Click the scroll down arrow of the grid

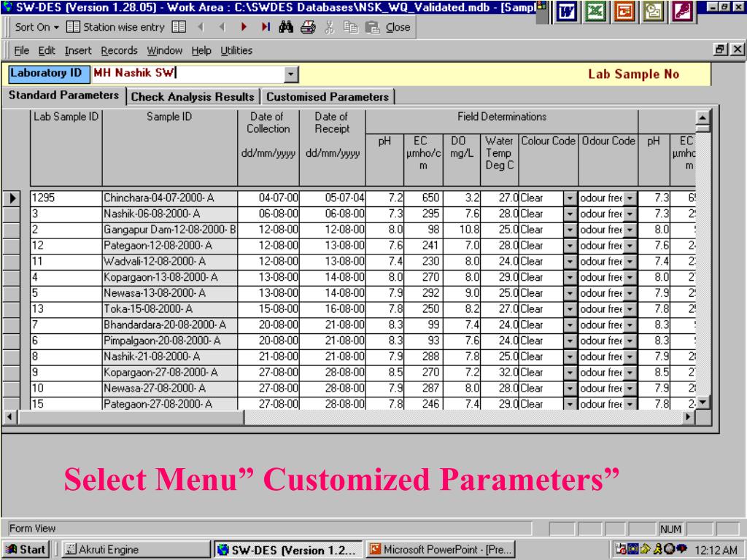pyautogui.click(x=703, y=402)
